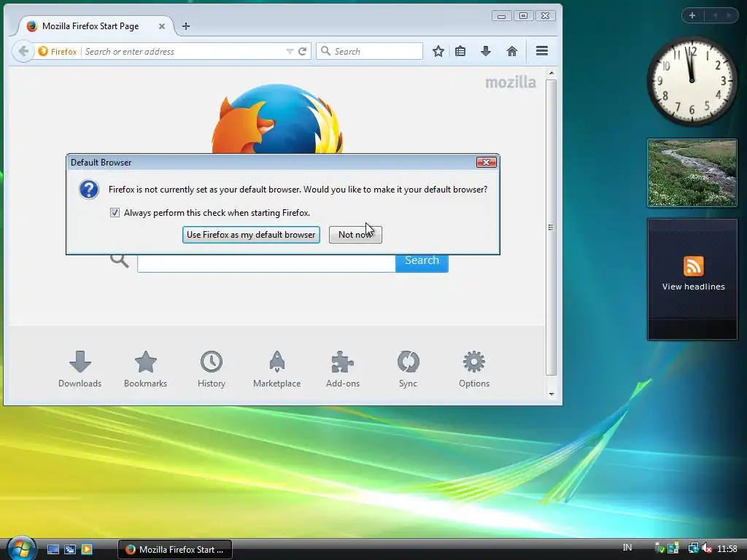The width and height of the screenshot is (747, 560).
Task: Click the start page search input field
Action: tap(266, 263)
